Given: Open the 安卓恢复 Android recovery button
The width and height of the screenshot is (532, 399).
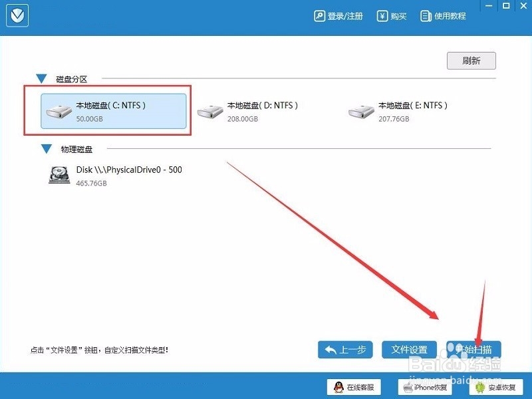Looking at the screenshot, I should tap(496, 387).
